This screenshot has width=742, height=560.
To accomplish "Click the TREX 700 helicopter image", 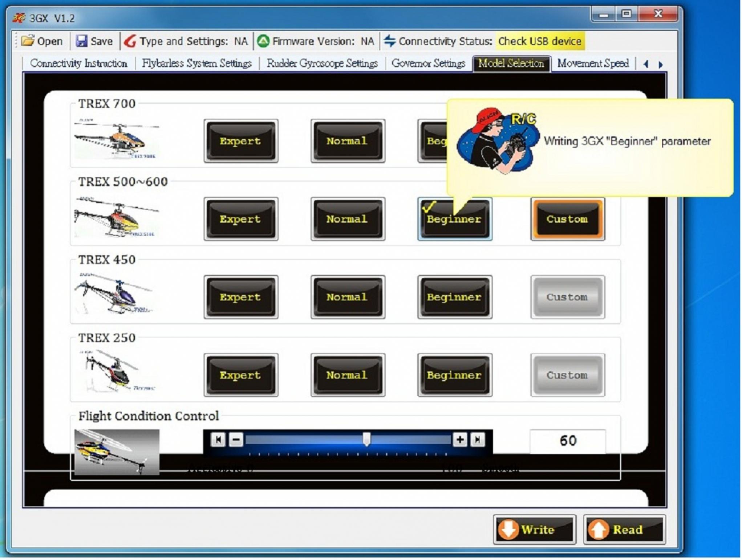I will click(117, 138).
